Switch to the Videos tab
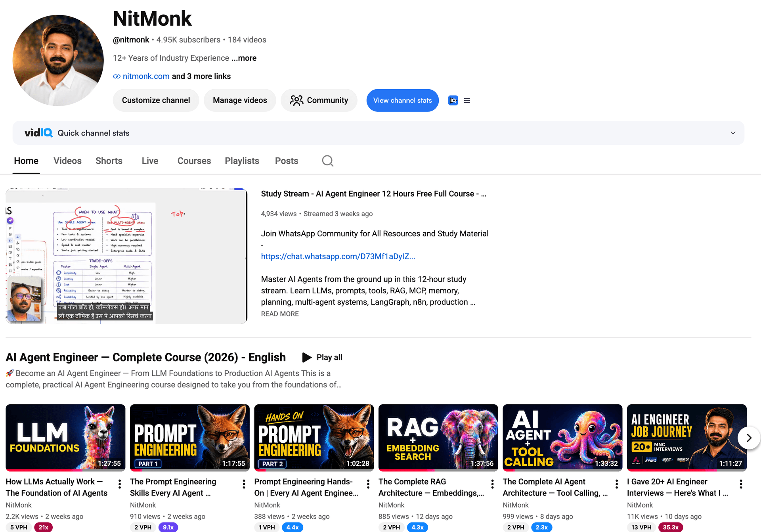The width and height of the screenshot is (761, 532). pyautogui.click(x=67, y=161)
